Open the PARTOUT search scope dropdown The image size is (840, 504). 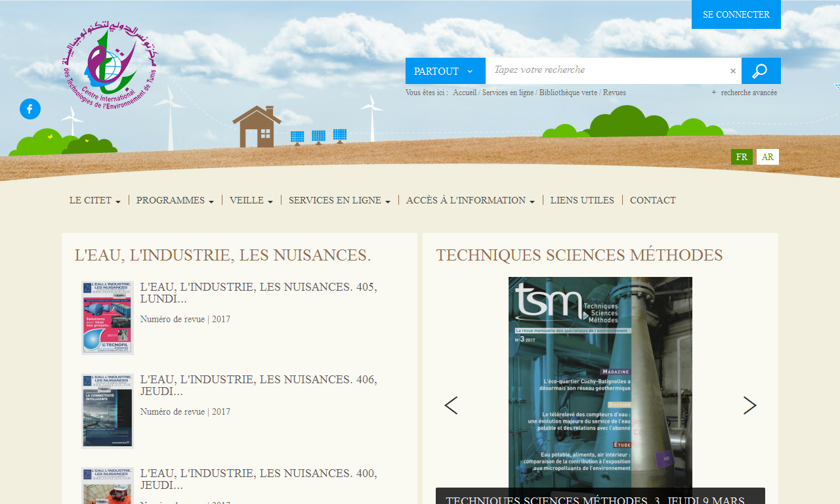pos(446,71)
